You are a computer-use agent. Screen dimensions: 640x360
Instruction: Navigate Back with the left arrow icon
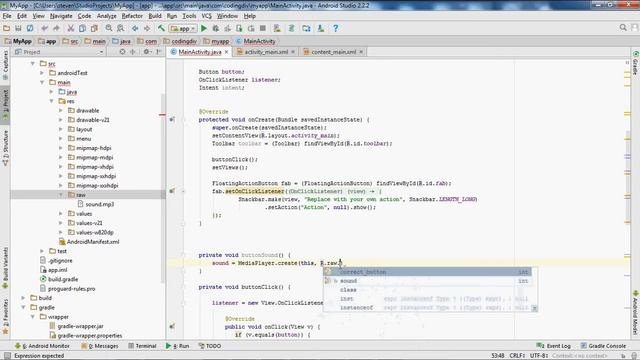(135, 28)
